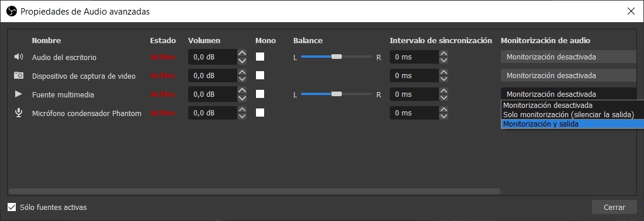Decrease sync offset for Audio del escritorio
644x221 pixels.
coord(443,61)
